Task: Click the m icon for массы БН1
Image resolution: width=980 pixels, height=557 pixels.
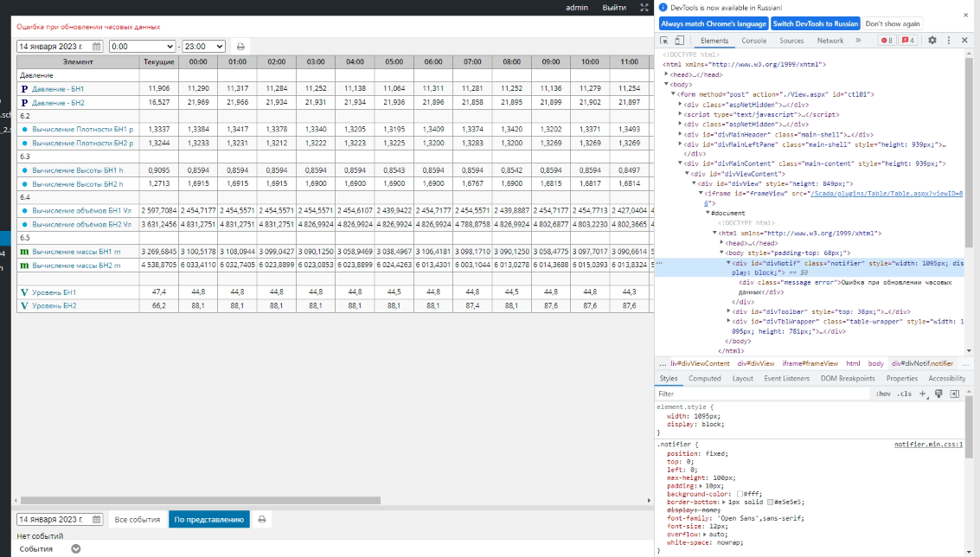Action: (x=24, y=252)
